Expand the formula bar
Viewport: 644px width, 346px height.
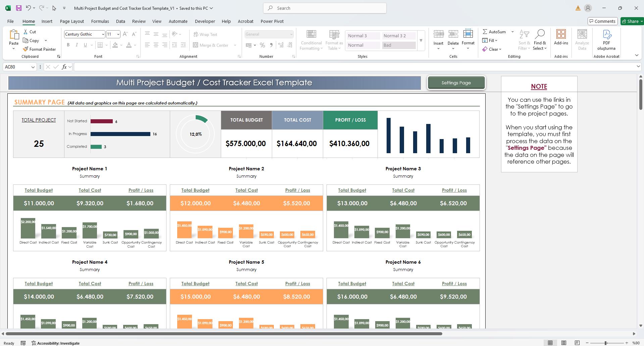[638, 67]
